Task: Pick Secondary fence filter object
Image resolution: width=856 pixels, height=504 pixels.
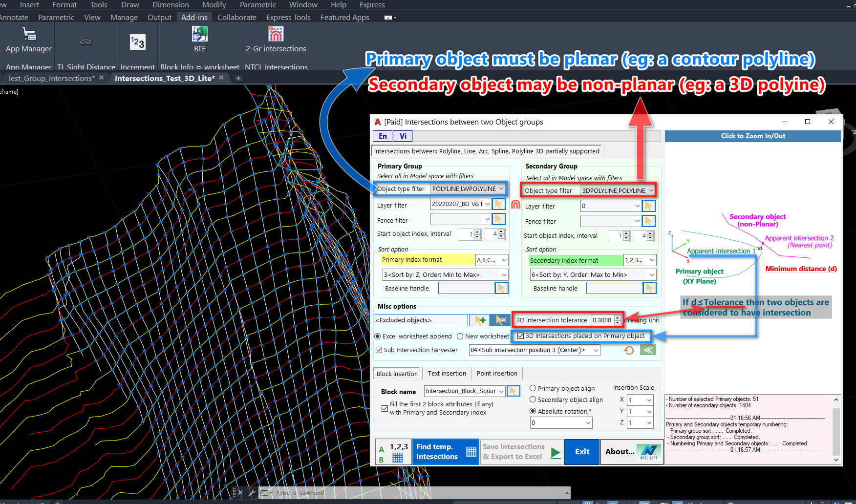Action: (x=648, y=221)
